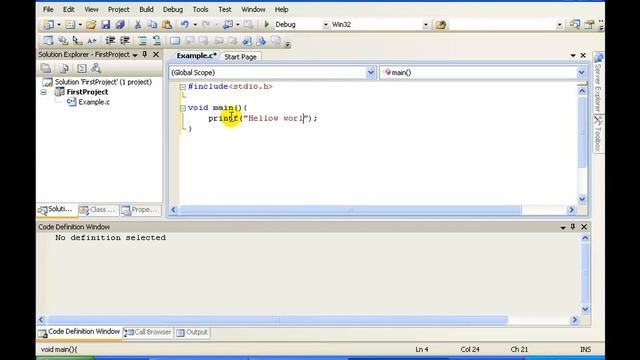640x360 pixels.
Task: Save Example.c with the floppy disk icon
Action: click(x=106, y=24)
